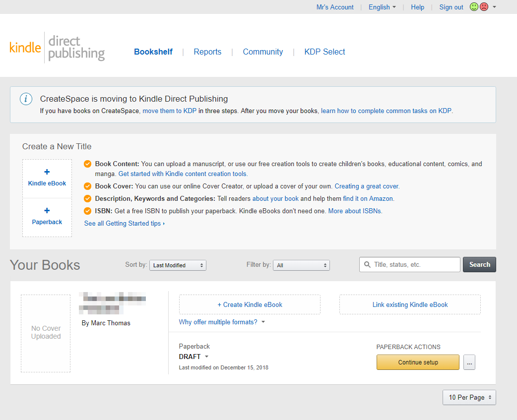Click the orange checkmark beside Description, Keywords
The height and width of the screenshot is (420, 517).
click(87, 199)
